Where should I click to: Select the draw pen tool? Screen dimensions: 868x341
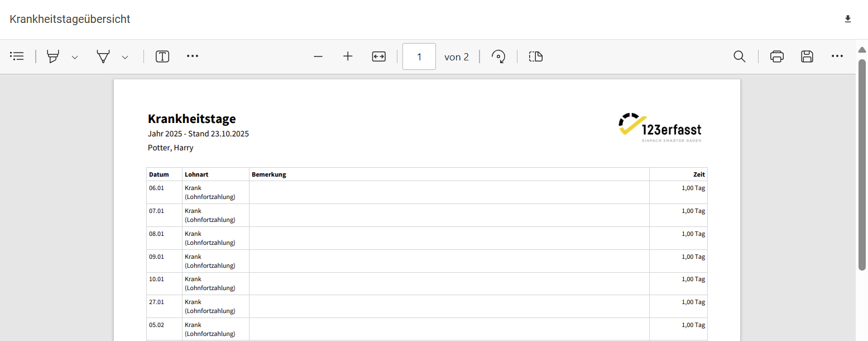103,56
